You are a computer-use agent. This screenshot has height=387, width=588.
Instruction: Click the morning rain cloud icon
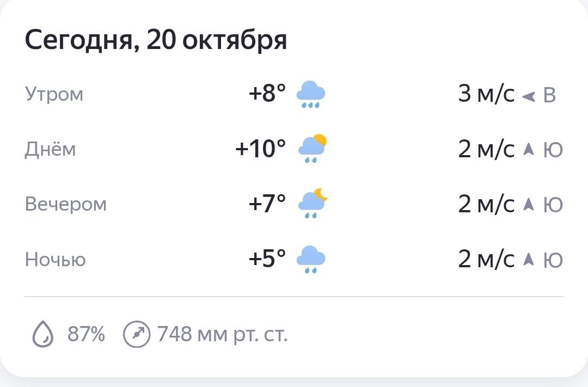point(311,94)
